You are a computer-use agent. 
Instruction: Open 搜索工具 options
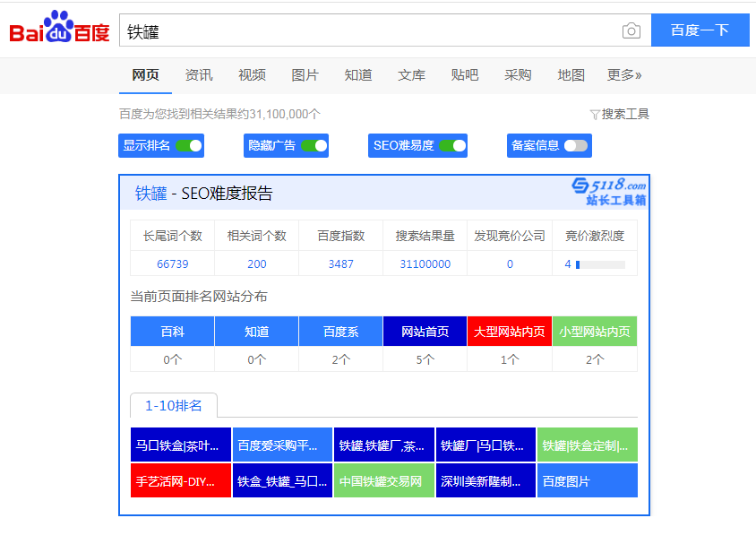click(625, 115)
